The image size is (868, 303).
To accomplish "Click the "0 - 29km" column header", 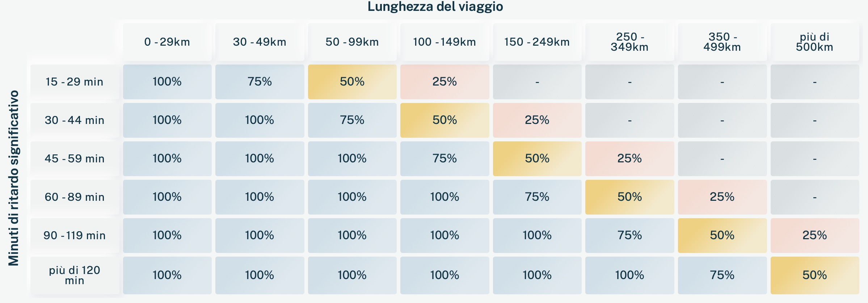I will [x=167, y=42].
